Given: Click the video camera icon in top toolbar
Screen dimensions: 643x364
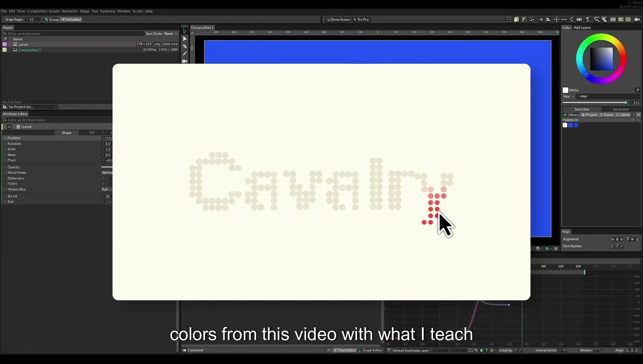Looking at the screenshot, I should tap(637, 19).
